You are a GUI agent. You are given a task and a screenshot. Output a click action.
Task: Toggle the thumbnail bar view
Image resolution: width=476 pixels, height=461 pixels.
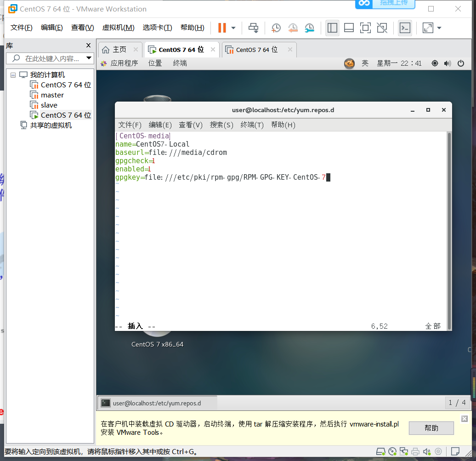pyautogui.click(x=349, y=28)
